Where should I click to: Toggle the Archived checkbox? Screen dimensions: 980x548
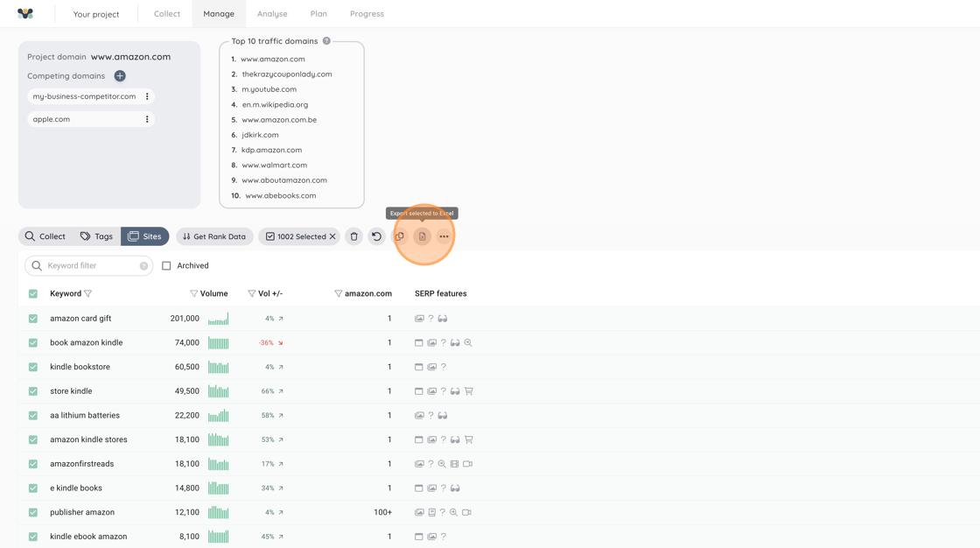tap(166, 266)
